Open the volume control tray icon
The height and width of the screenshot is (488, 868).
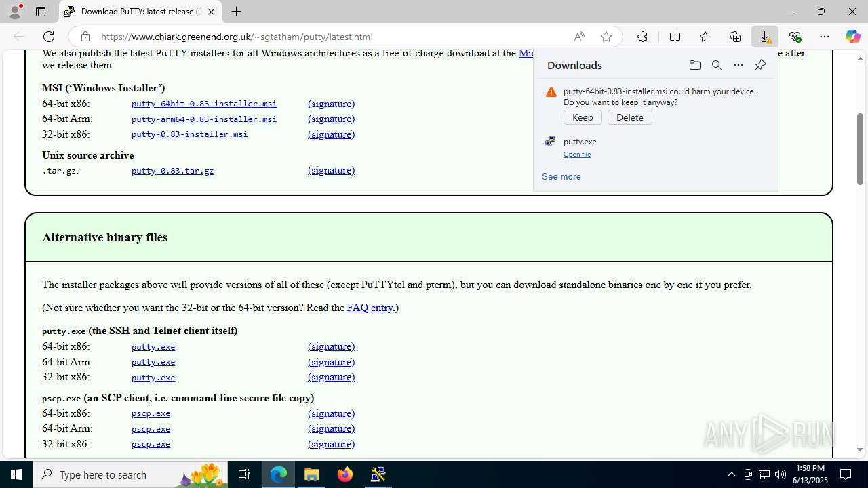[780, 474]
